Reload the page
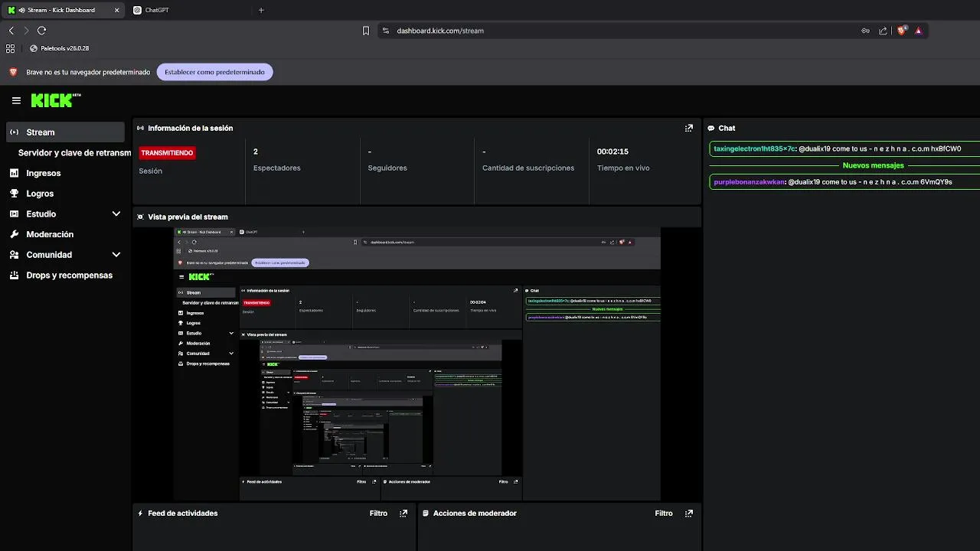The height and width of the screenshot is (551, 980). 41,31
